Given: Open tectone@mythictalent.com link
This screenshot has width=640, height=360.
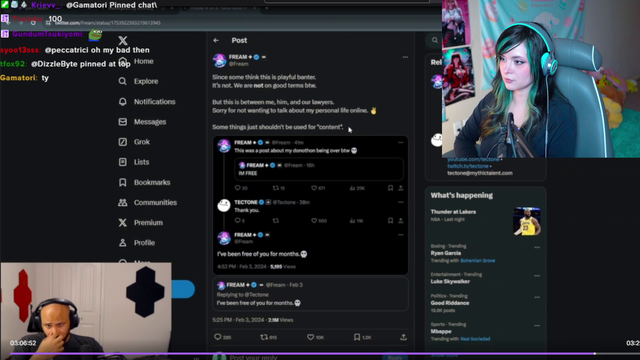Looking at the screenshot, I should 480,173.
